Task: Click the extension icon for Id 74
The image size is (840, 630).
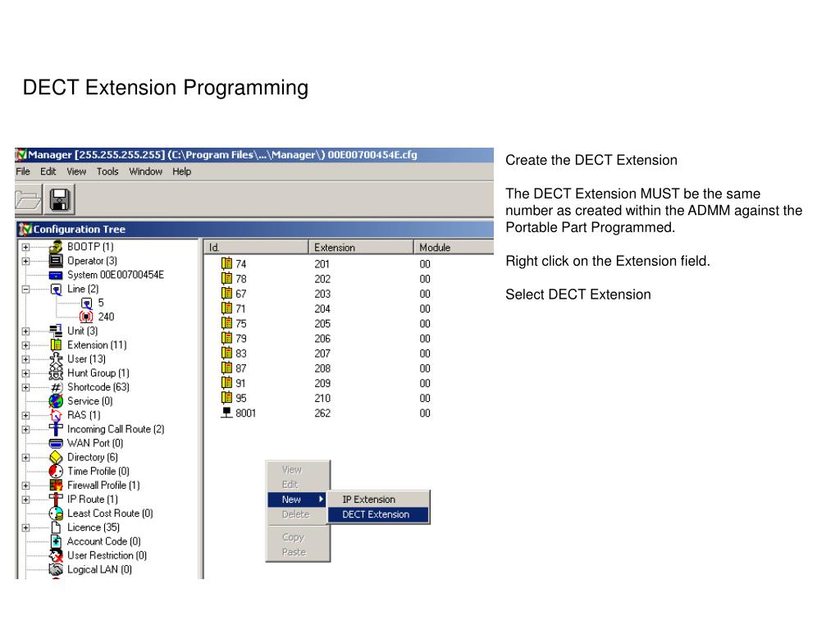Action: click(226, 263)
